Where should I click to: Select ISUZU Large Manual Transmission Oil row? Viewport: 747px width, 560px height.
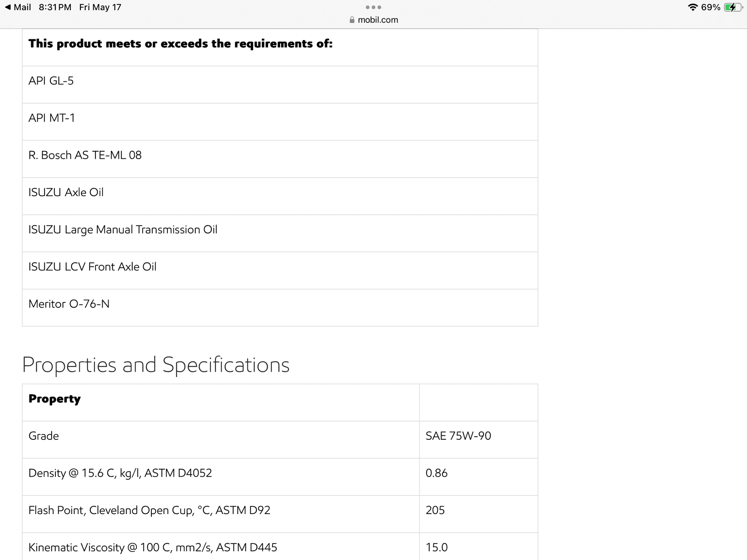[x=280, y=233]
